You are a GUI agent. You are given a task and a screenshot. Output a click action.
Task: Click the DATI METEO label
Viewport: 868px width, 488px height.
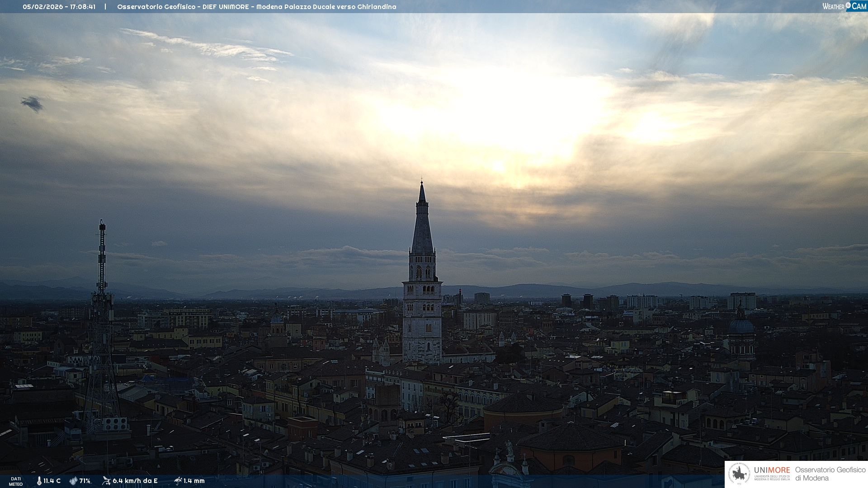click(x=16, y=481)
